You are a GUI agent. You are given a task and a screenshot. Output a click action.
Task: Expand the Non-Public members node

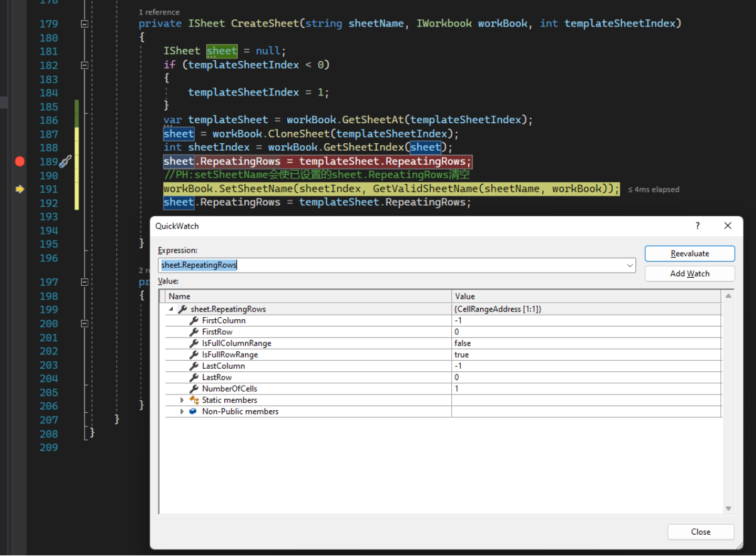[x=182, y=412]
